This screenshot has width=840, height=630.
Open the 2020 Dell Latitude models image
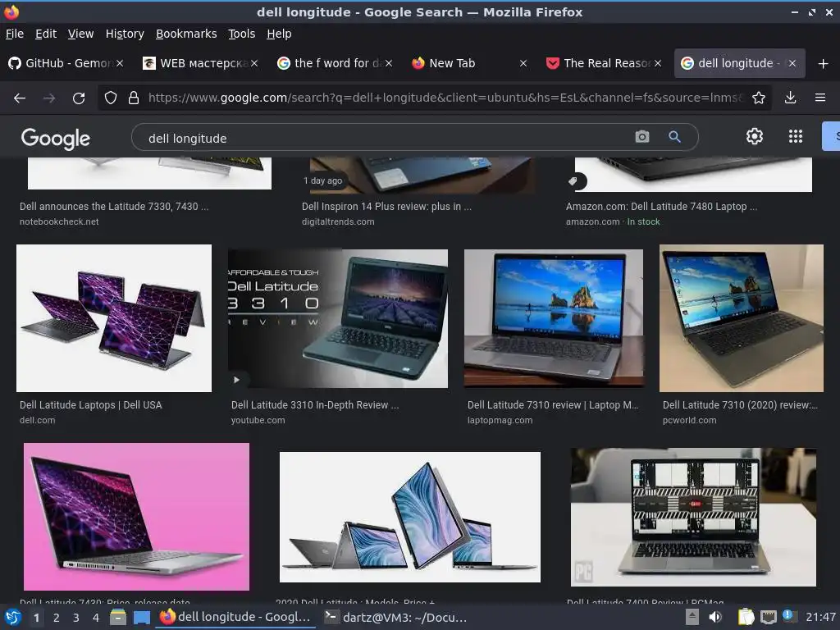pos(410,517)
